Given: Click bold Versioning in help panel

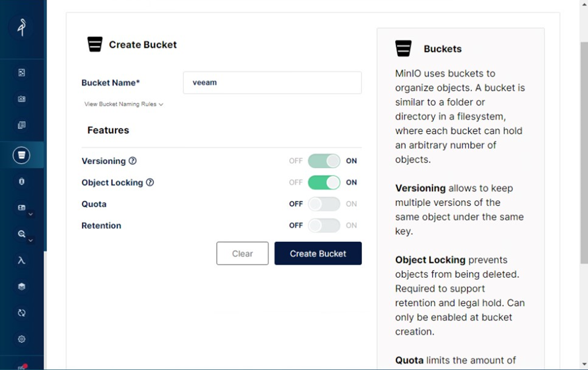Looking at the screenshot, I should [x=420, y=188].
